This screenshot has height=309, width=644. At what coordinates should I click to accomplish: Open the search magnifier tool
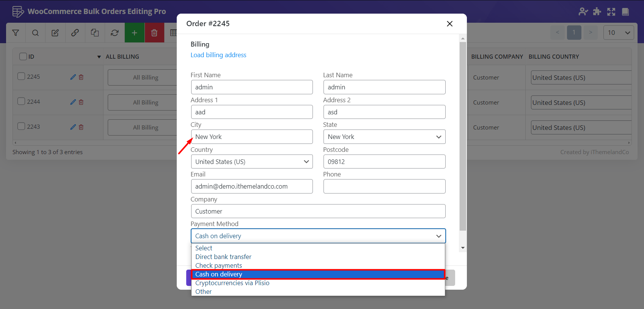[35, 33]
